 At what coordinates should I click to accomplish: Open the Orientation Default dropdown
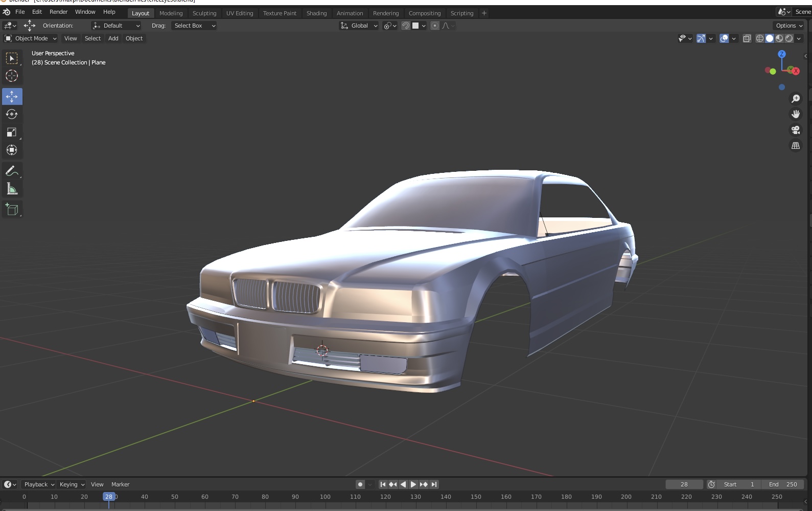coord(117,26)
